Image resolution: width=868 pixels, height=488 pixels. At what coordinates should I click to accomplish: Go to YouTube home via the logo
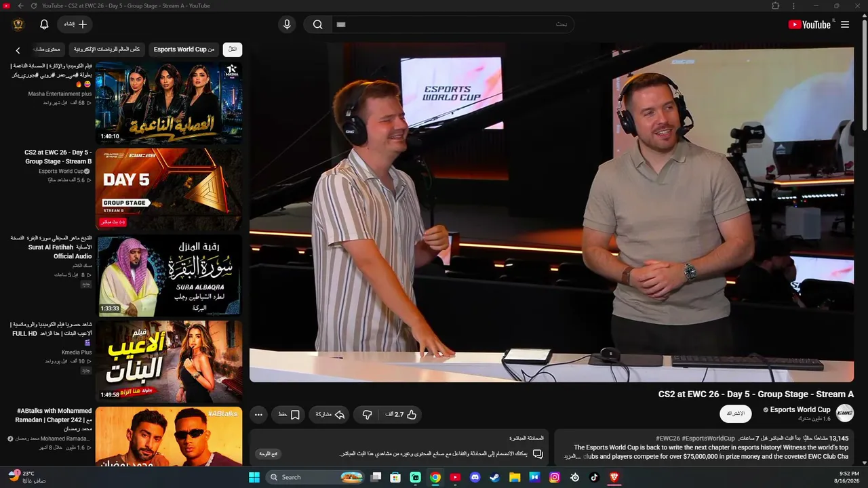(810, 24)
